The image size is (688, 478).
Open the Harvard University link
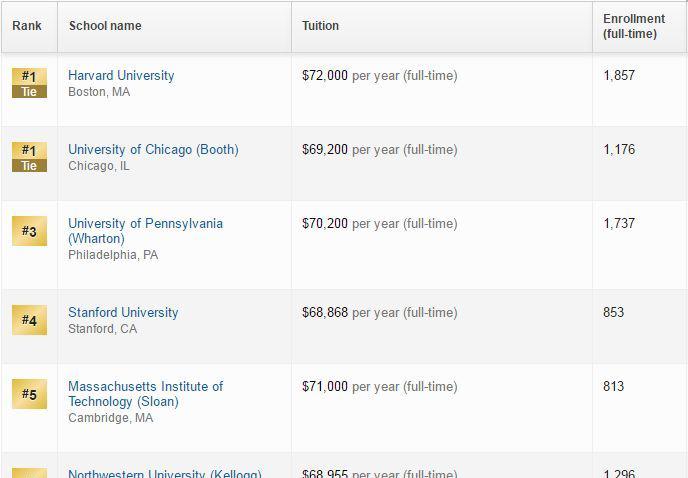point(121,75)
